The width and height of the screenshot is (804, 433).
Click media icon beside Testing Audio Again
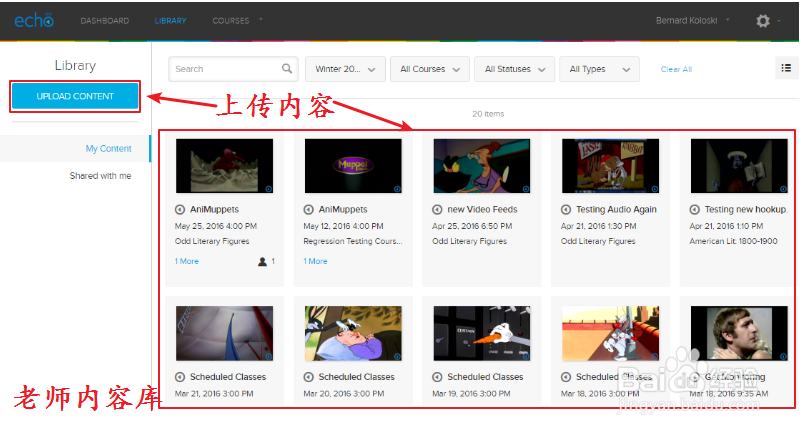pos(566,209)
